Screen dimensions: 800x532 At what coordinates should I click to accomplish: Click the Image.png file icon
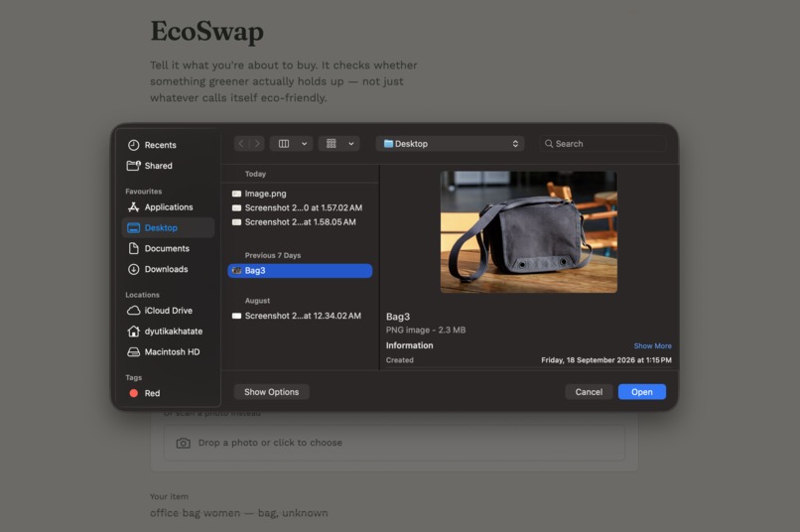[x=237, y=194]
